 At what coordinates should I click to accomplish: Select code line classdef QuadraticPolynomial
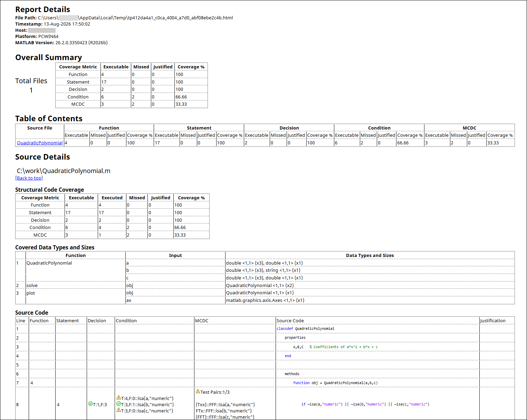[x=305, y=328]
